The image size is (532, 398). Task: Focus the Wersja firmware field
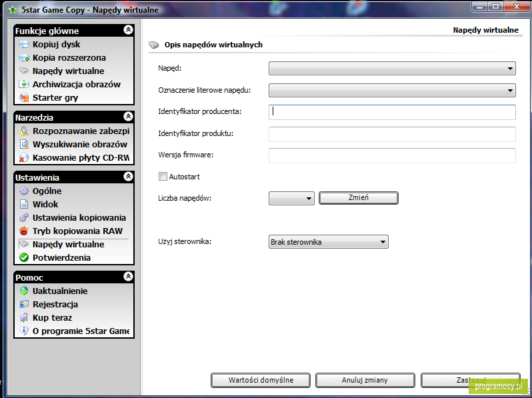392,155
